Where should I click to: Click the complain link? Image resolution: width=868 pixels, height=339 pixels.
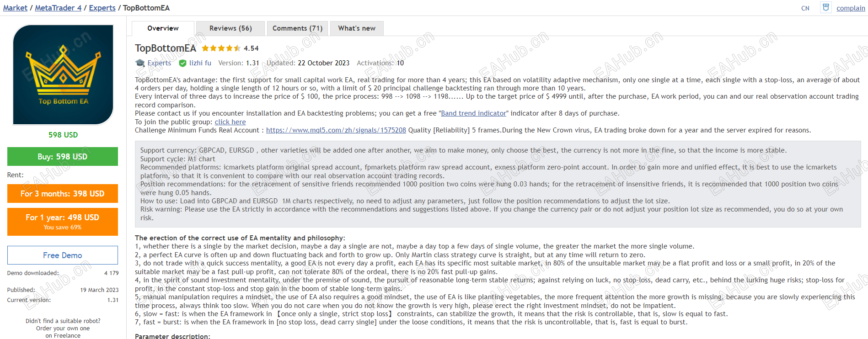[x=851, y=8]
